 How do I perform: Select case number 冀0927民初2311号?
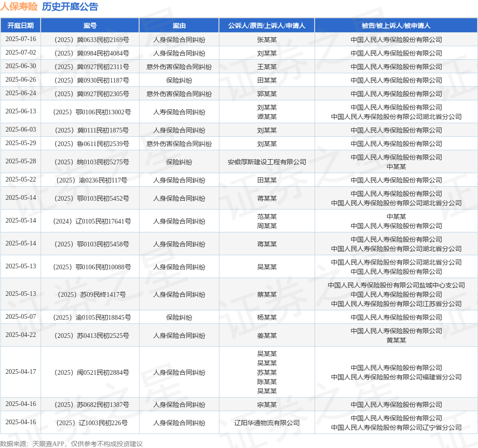point(92,67)
